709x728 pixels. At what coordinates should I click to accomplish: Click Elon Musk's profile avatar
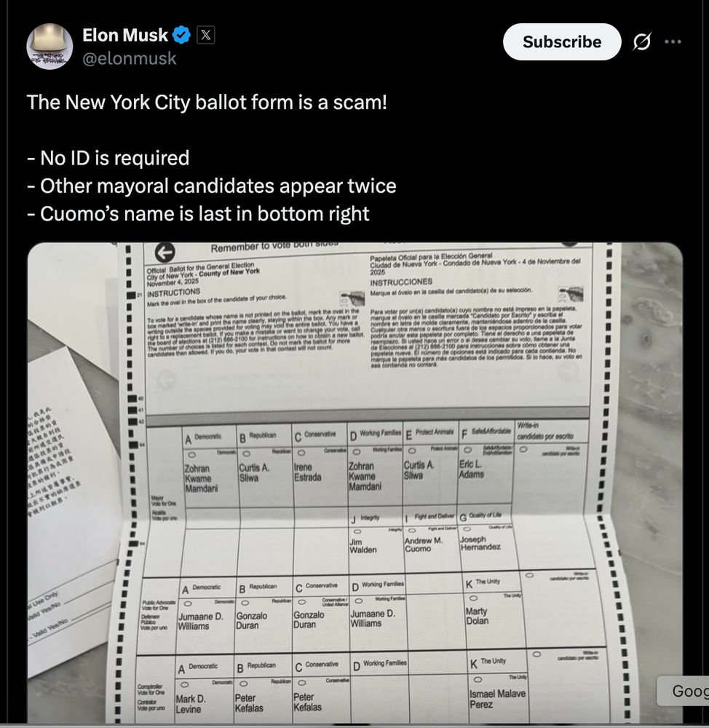point(49,46)
